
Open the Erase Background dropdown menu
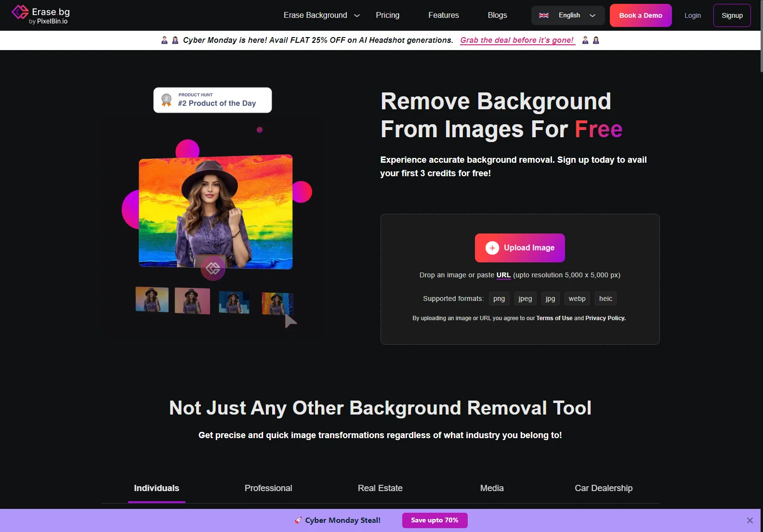322,15
